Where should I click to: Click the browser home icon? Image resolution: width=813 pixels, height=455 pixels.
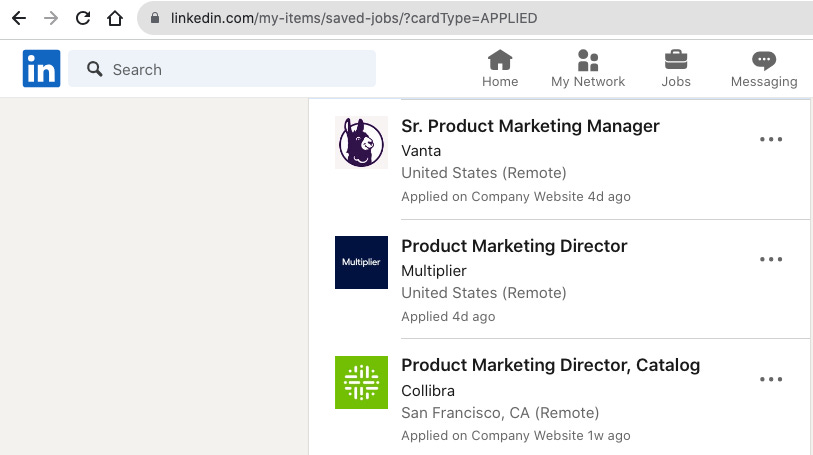[115, 18]
